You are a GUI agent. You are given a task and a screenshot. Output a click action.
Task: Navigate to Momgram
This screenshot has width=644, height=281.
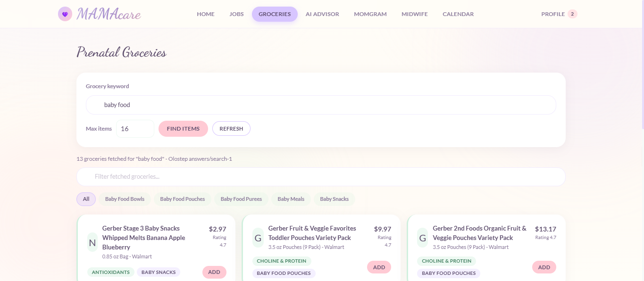pos(370,14)
